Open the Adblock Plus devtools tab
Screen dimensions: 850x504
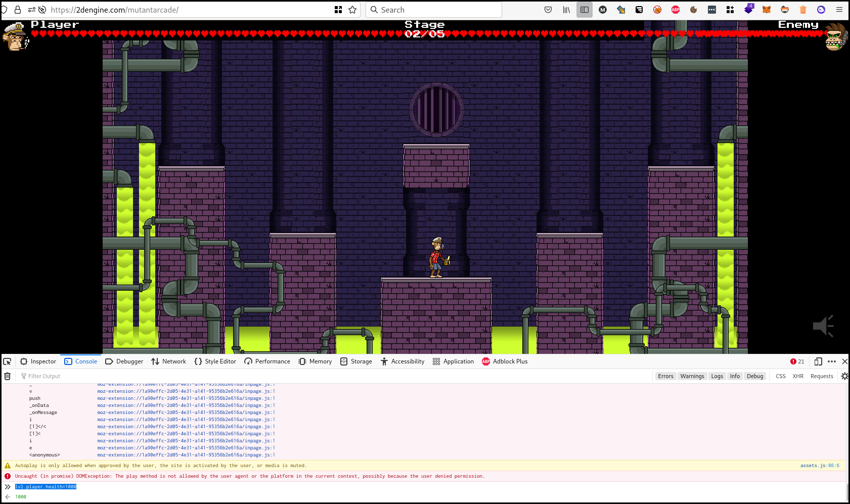tap(505, 361)
